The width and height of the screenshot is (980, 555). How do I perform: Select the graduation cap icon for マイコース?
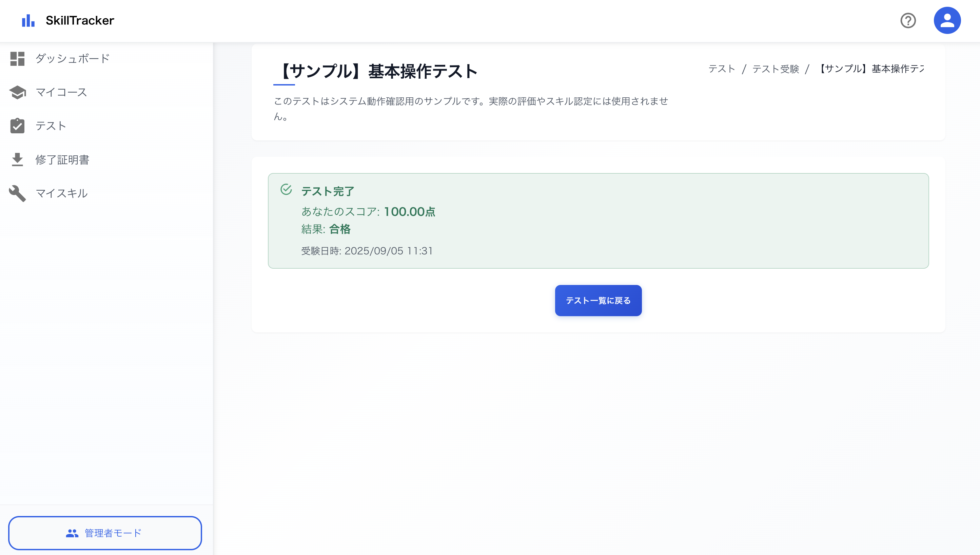tap(17, 92)
